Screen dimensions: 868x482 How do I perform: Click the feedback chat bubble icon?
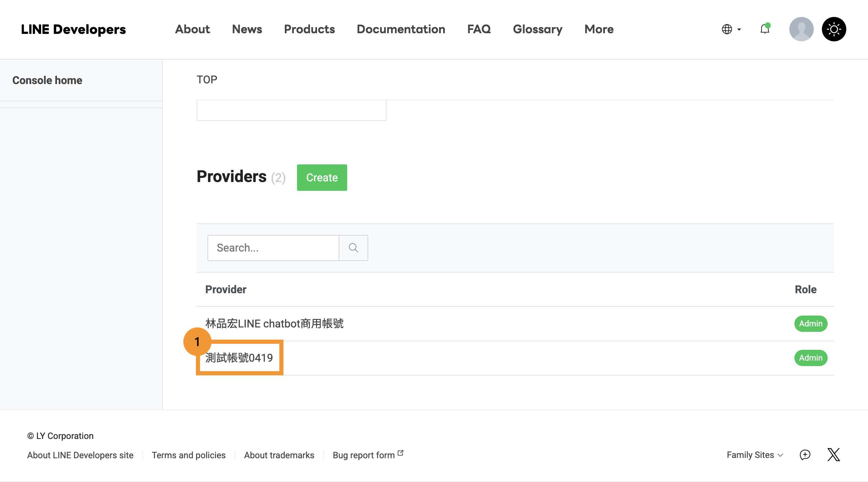(805, 455)
